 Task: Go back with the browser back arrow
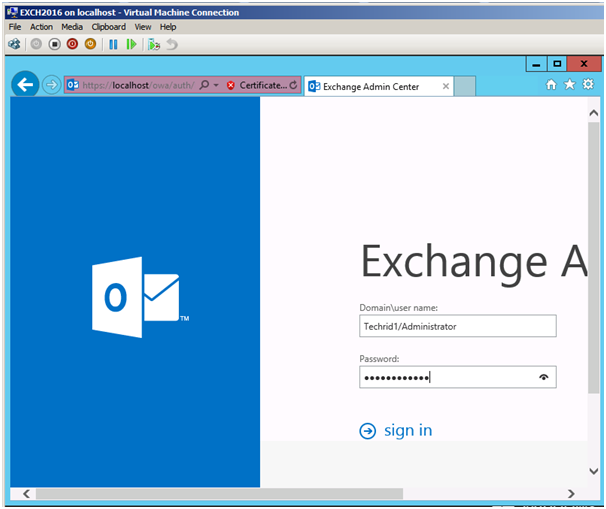25,84
